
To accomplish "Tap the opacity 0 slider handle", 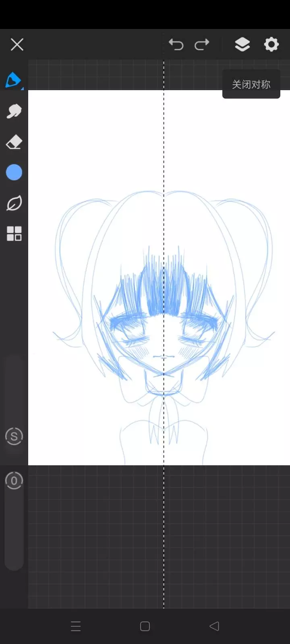I will coord(14,481).
